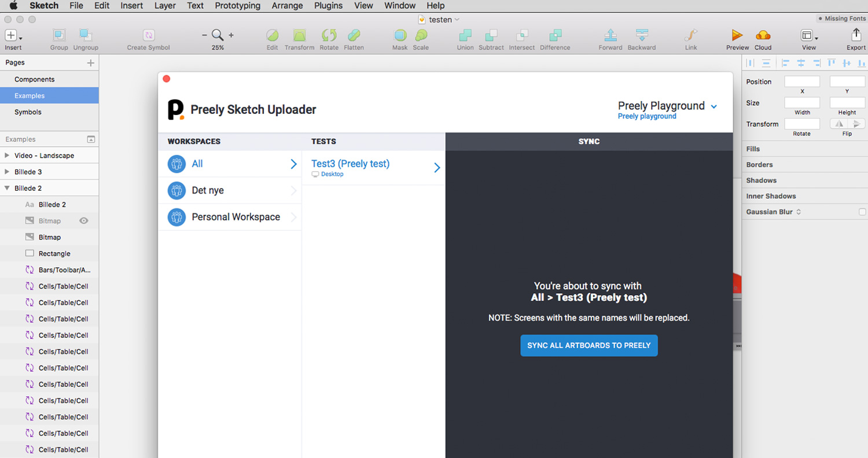The width and height of the screenshot is (868, 458).
Task: Open the Arrange menu
Action: [287, 6]
